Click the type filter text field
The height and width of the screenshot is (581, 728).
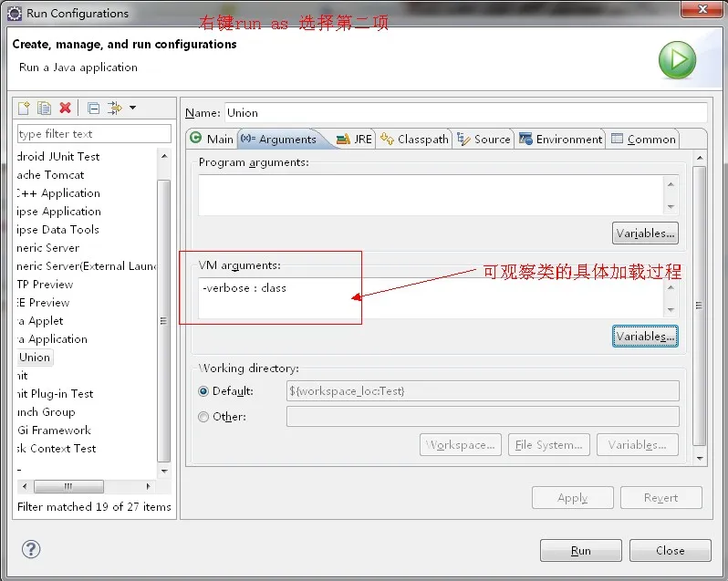tap(93, 134)
